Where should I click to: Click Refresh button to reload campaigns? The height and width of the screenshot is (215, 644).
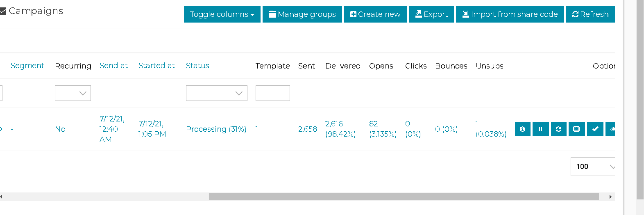point(590,14)
